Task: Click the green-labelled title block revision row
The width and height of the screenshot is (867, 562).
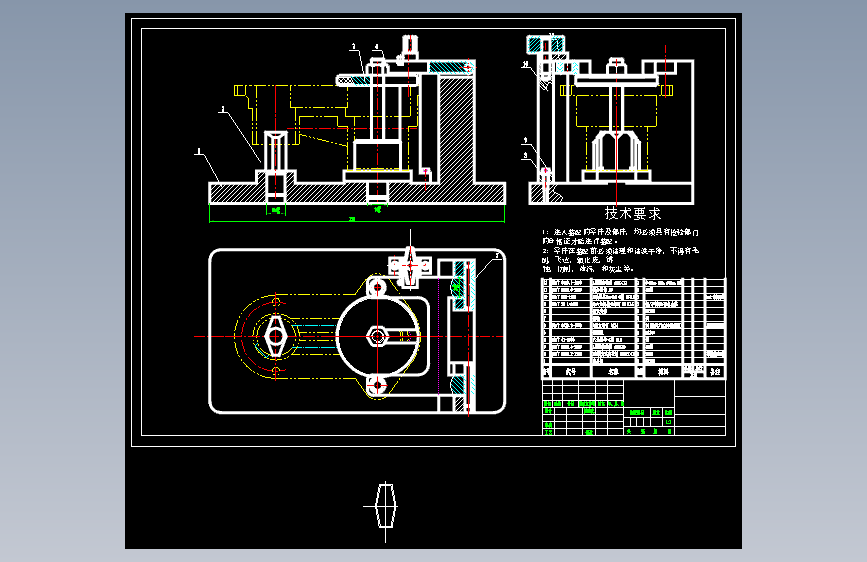Action: pyautogui.click(x=582, y=403)
